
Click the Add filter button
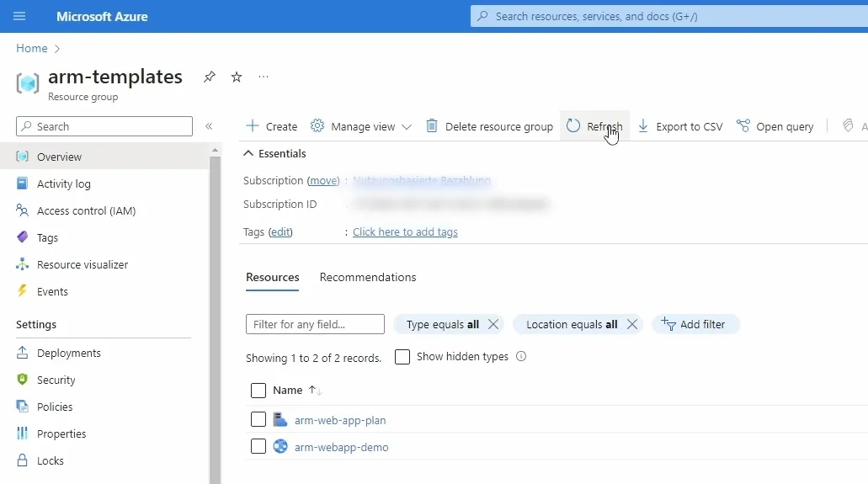tap(695, 325)
